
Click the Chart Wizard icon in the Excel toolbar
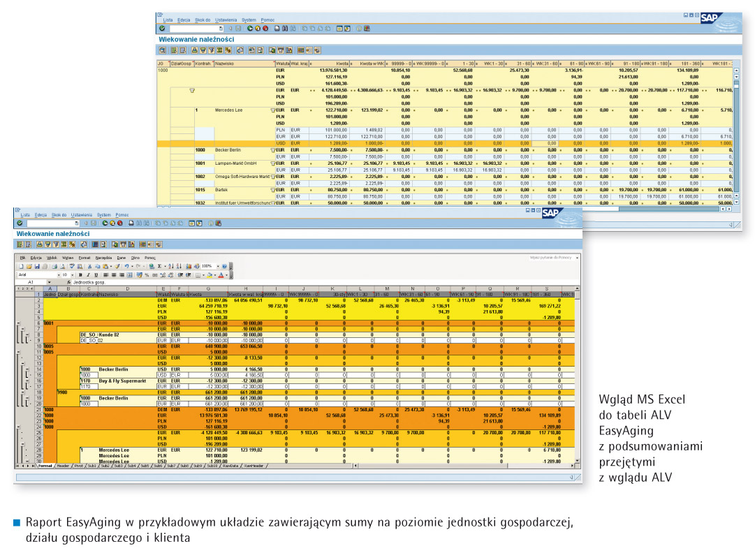[189, 266]
